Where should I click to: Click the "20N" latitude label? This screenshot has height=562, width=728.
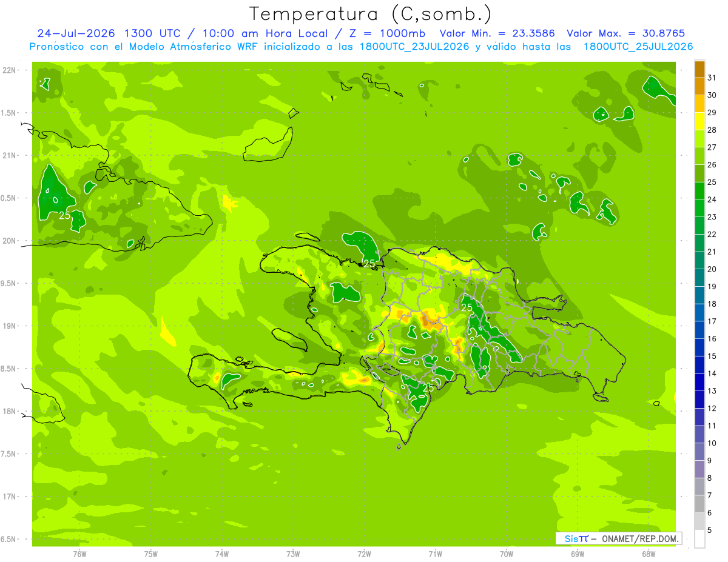point(8,241)
